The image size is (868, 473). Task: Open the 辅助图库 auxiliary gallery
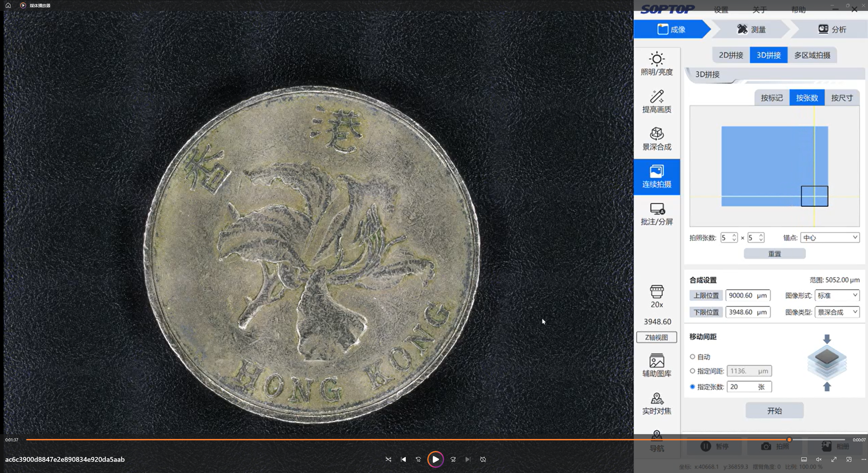click(x=657, y=365)
